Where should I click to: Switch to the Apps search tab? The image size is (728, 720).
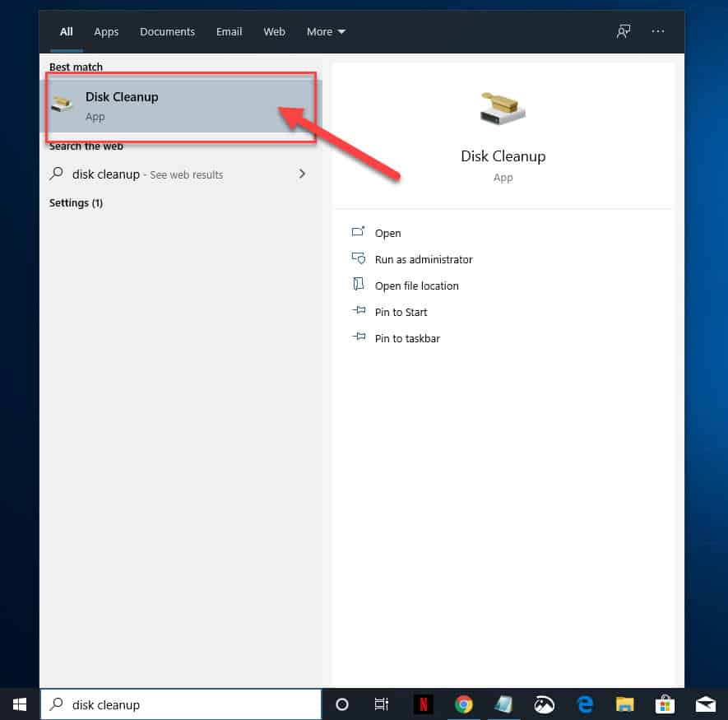[x=106, y=31]
